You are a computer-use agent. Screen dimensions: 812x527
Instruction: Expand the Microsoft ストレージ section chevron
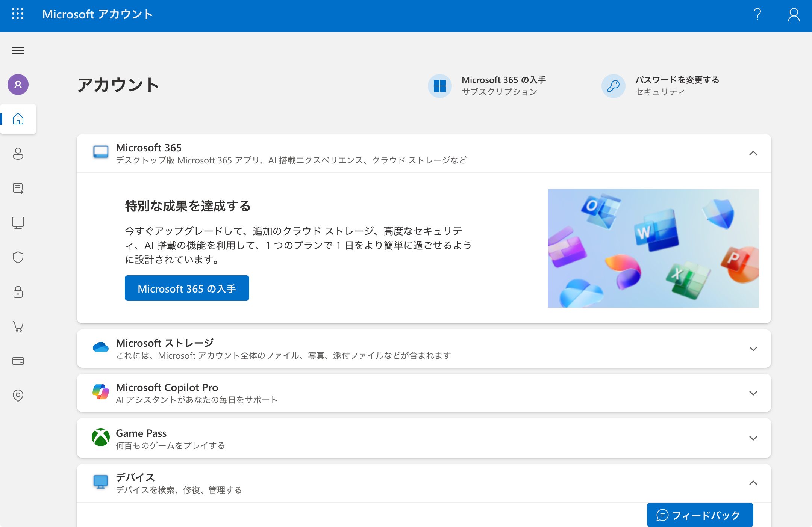[x=753, y=349]
